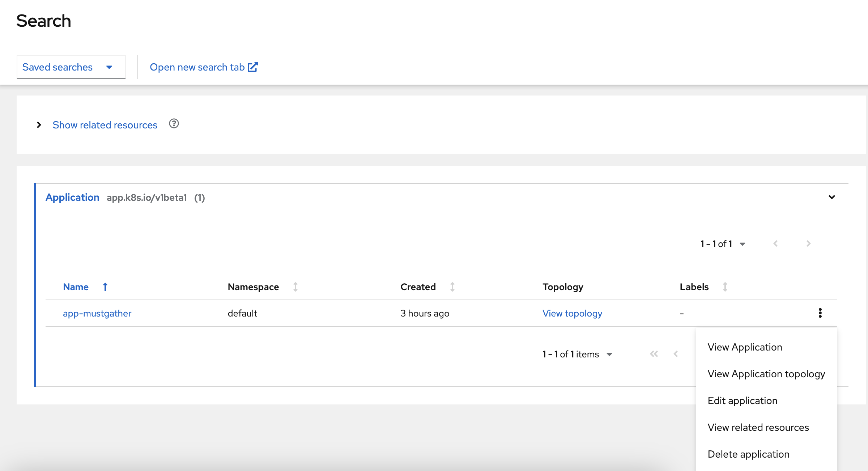
Task: Sort by the Namespace column sort icon
Action: click(295, 287)
